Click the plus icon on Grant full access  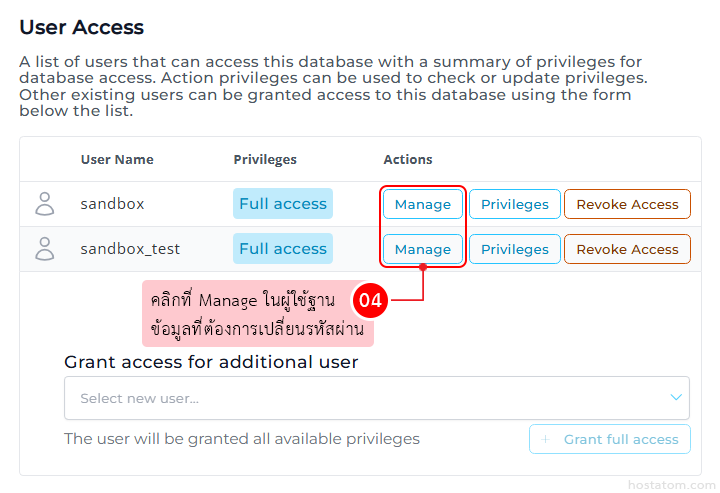(x=545, y=439)
